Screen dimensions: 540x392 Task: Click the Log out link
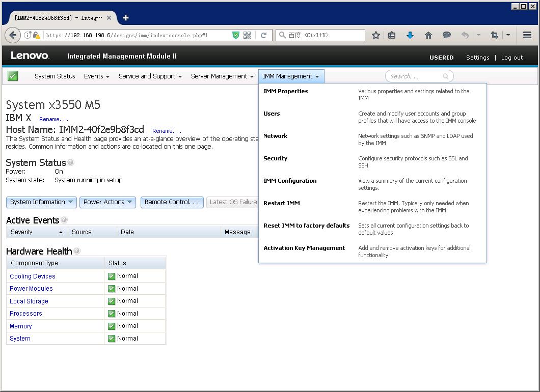[511, 58]
